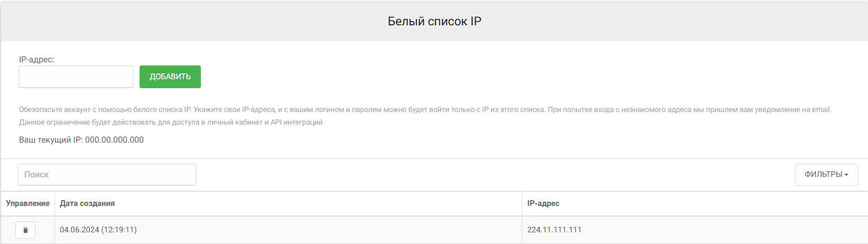
Task: Click the Белый список IP page title
Action: [434, 22]
